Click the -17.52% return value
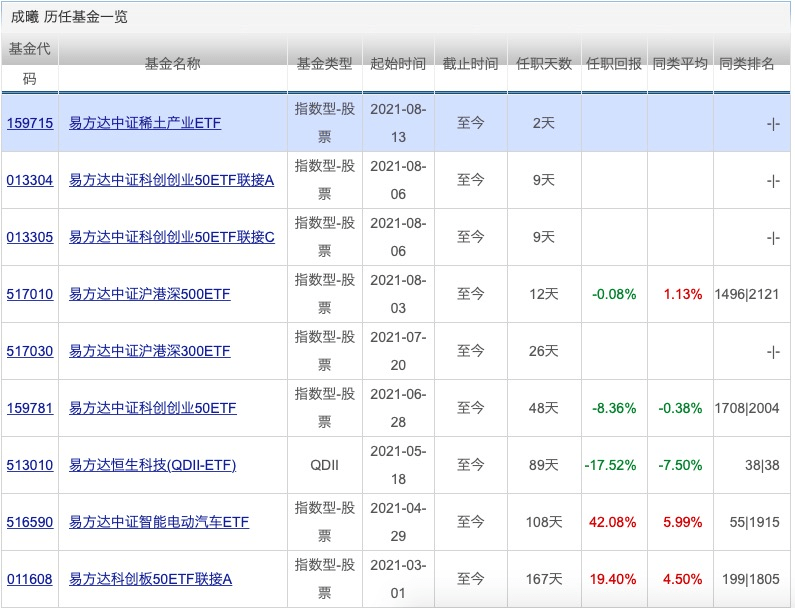Viewport: 795px width, 608px height. [610, 466]
